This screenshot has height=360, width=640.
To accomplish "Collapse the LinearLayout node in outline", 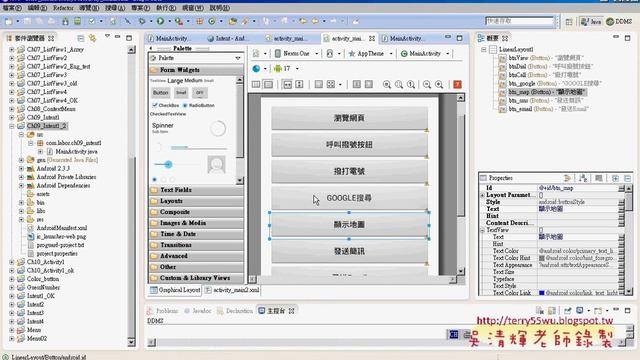I will (484, 49).
